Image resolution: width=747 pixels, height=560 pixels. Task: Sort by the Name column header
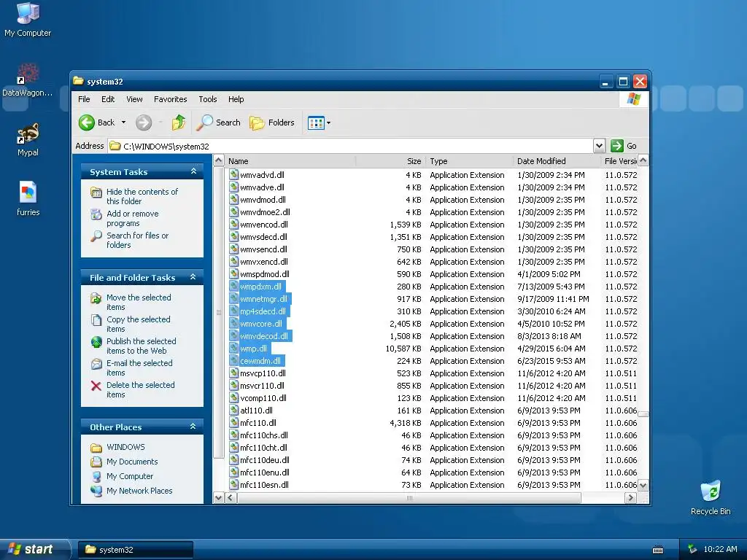pos(290,161)
